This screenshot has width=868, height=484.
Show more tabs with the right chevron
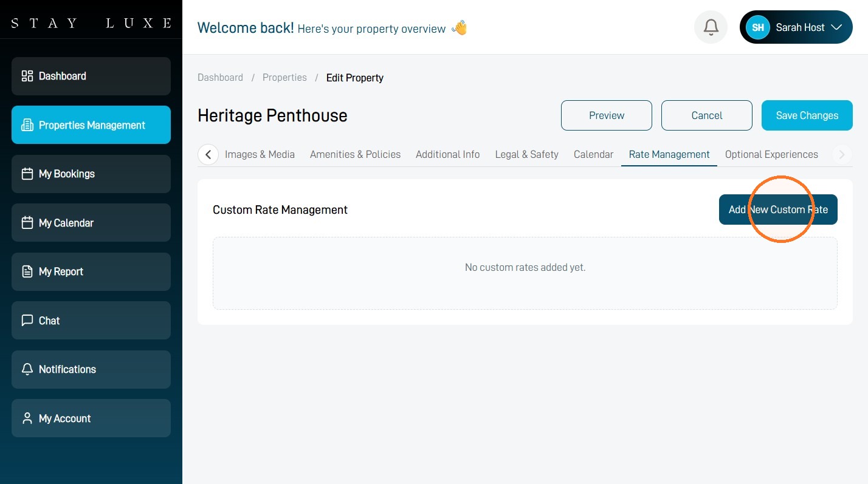click(x=842, y=154)
